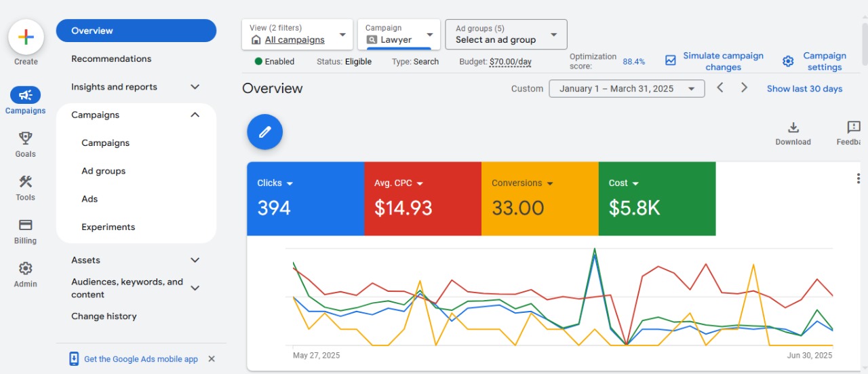Open the Billing card icon
This screenshot has height=374, width=868.
pyautogui.click(x=25, y=225)
